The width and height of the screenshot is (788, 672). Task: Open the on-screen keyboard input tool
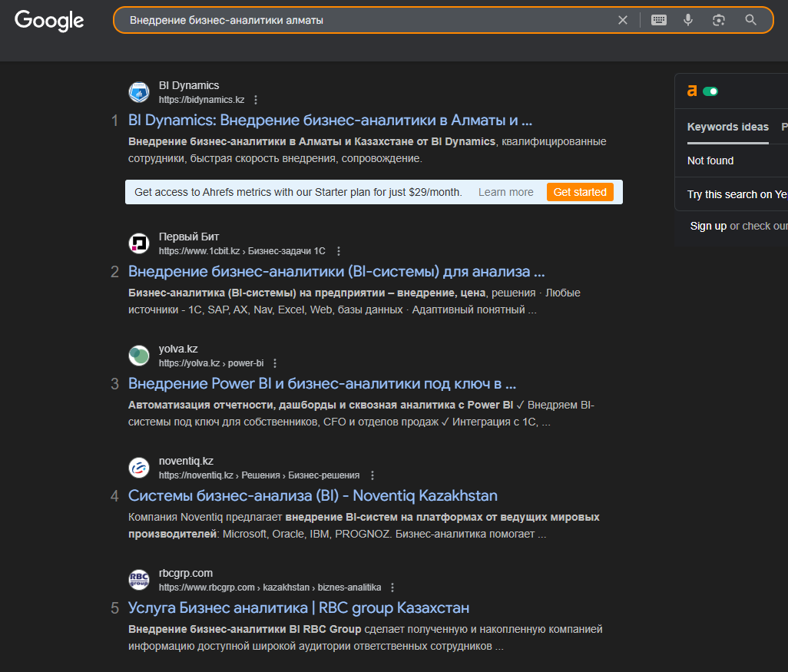point(659,20)
